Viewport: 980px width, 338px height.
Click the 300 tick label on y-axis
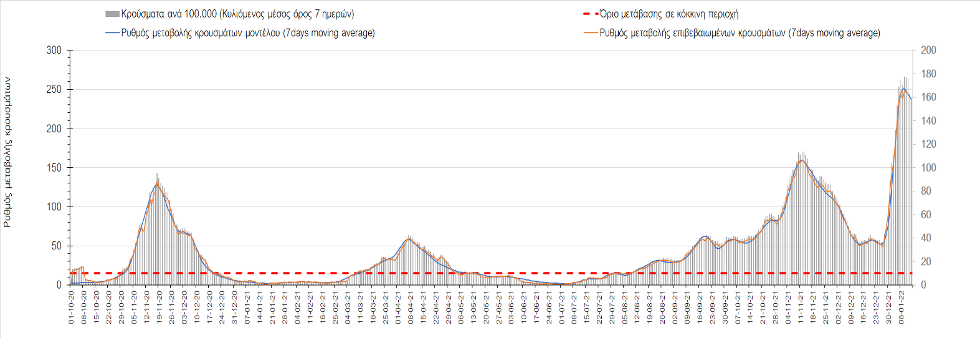(x=54, y=51)
